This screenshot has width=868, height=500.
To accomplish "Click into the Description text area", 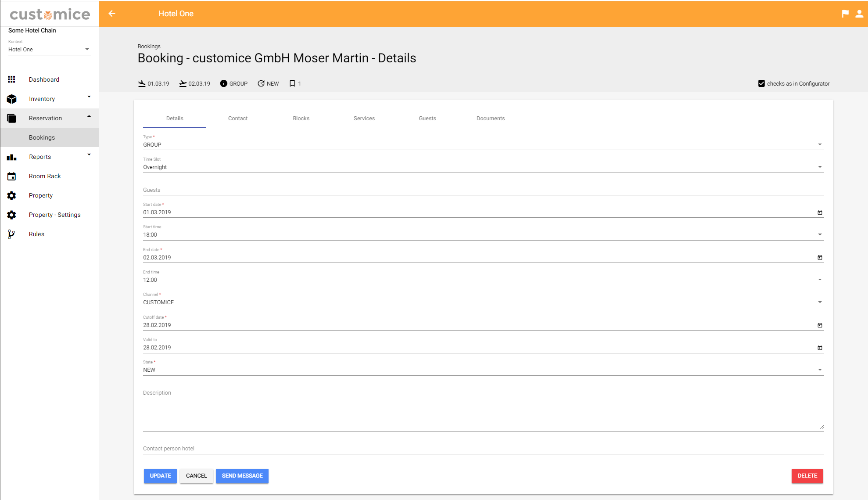I will tap(483, 409).
